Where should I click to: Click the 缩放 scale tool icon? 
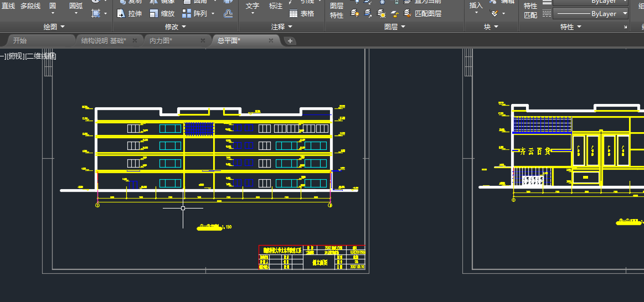tap(154, 13)
